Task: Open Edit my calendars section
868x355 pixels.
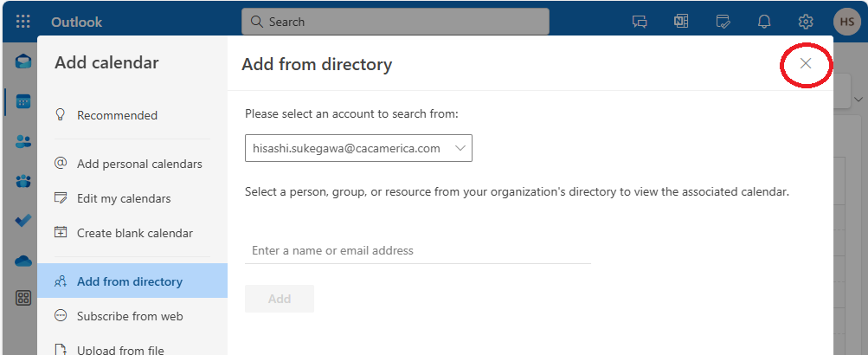Action: point(124,198)
